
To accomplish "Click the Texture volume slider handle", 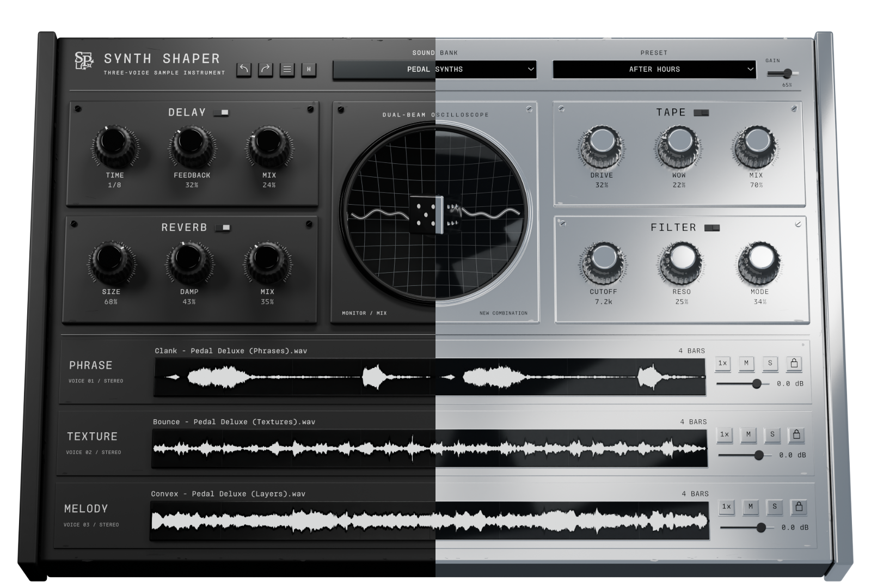I will pos(758,455).
